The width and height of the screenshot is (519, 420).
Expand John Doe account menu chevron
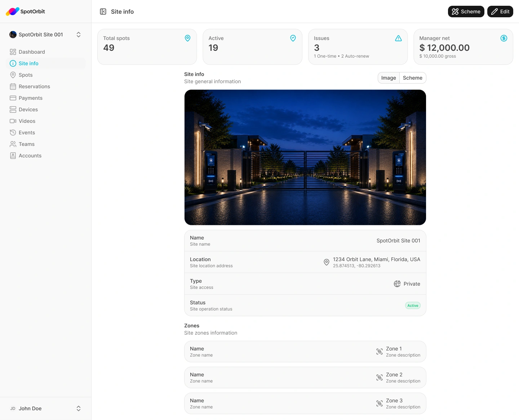click(79, 408)
